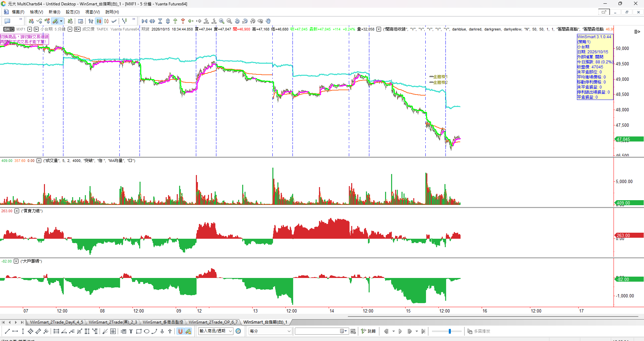Open the format window gear icon
The width and height of the screenshot is (644, 341).
click(x=80, y=21)
